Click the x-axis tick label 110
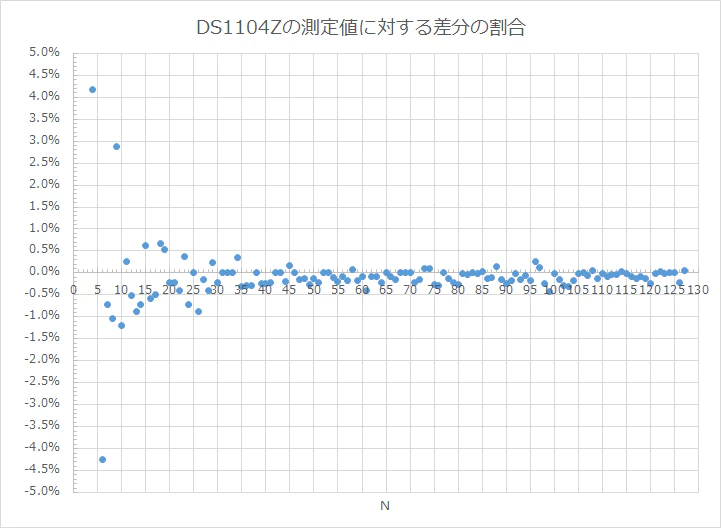The image size is (721, 528). (x=602, y=290)
